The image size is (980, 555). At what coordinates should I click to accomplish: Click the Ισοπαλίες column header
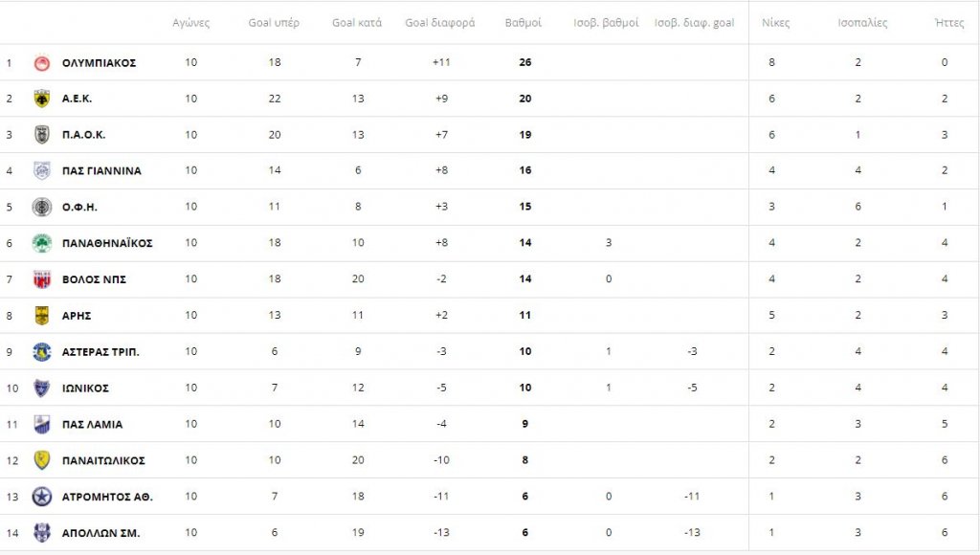862,23
